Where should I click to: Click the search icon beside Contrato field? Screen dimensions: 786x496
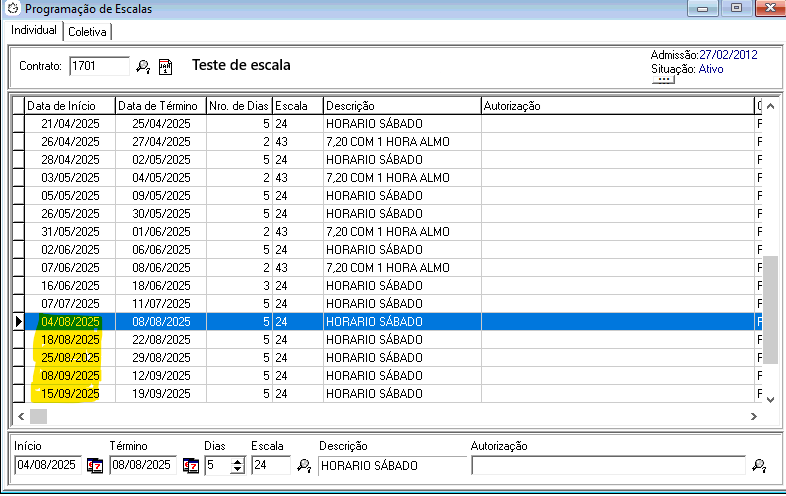pyautogui.click(x=143, y=67)
